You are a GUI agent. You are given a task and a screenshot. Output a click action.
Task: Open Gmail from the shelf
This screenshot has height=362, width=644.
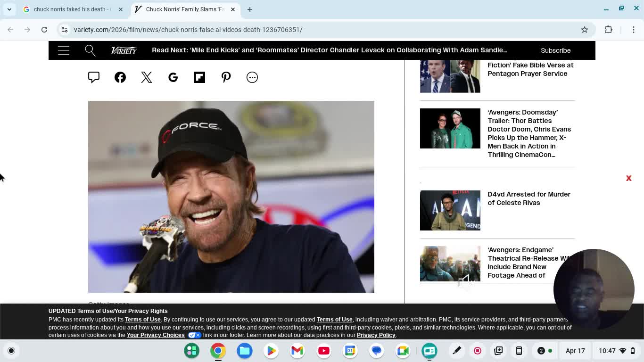pos(297,351)
